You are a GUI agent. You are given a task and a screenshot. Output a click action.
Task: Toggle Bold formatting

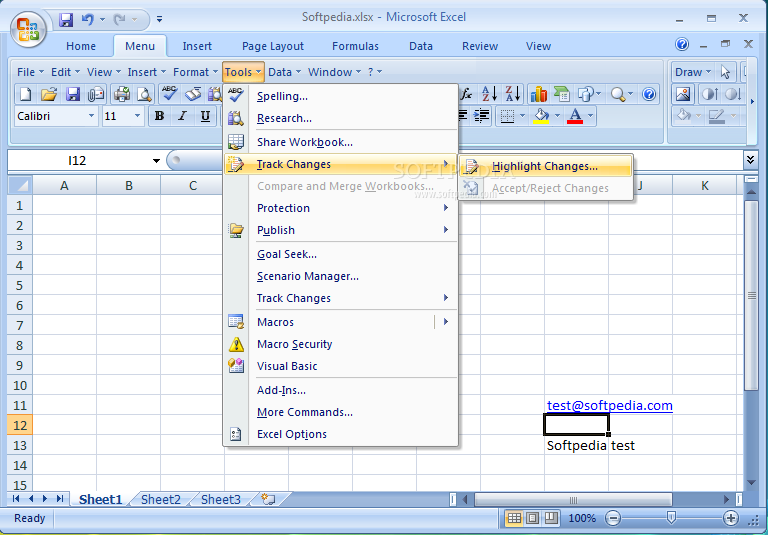[159, 116]
